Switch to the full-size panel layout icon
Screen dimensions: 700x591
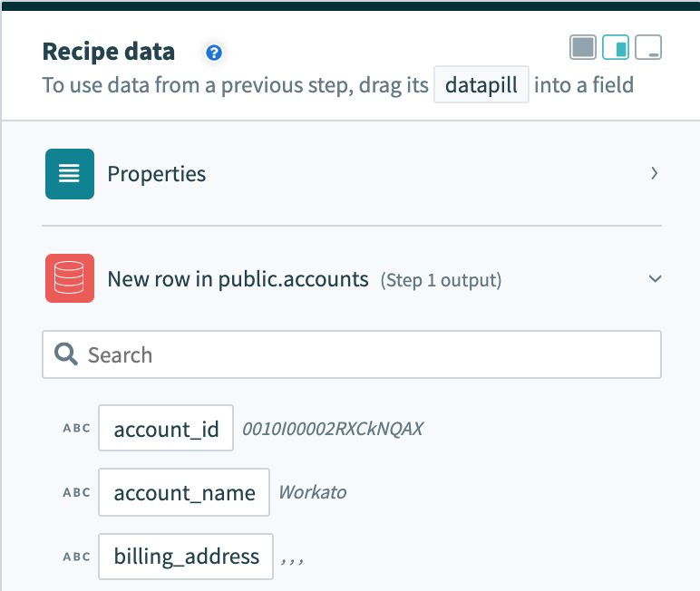583,47
